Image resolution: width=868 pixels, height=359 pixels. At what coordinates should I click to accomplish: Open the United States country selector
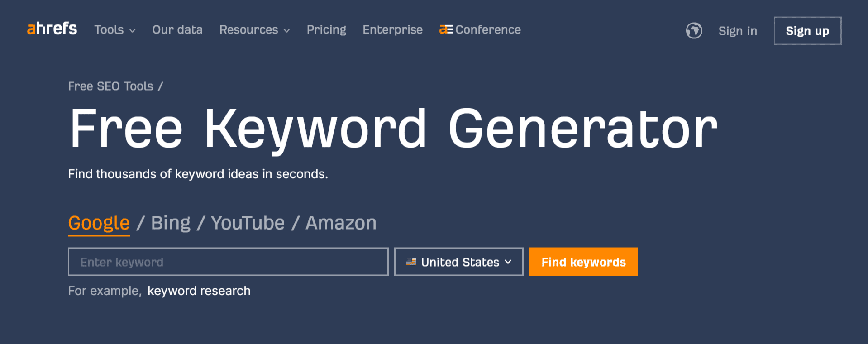click(458, 262)
